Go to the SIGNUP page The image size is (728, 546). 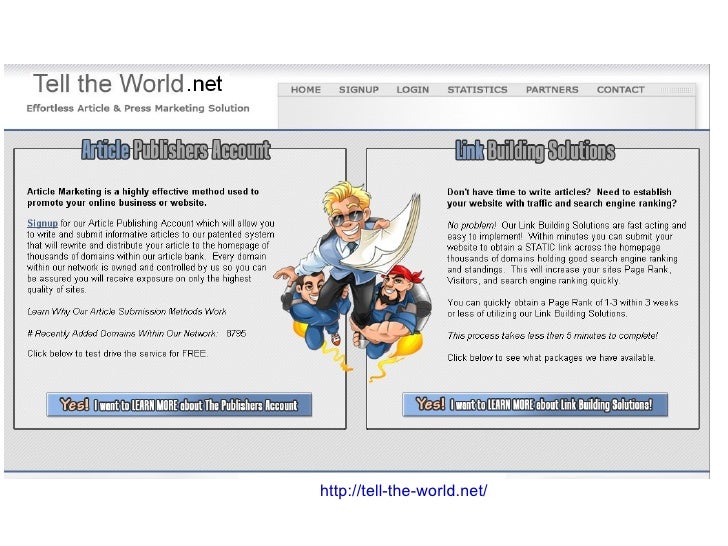click(x=358, y=90)
